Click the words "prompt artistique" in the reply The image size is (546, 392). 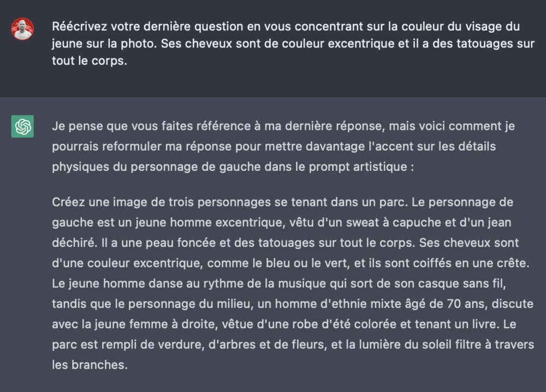click(x=358, y=167)
